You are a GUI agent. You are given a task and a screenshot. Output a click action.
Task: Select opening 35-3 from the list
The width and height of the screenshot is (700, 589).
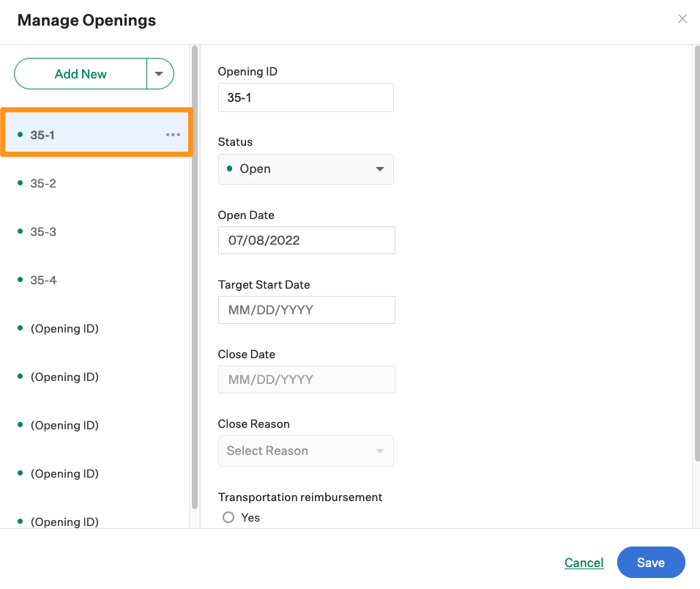pos(42,231)
